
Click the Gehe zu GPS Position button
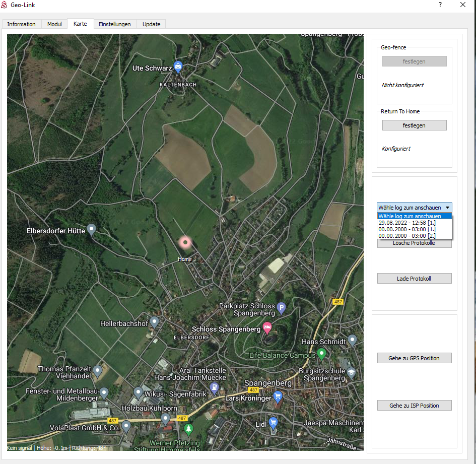click(414, 358)
